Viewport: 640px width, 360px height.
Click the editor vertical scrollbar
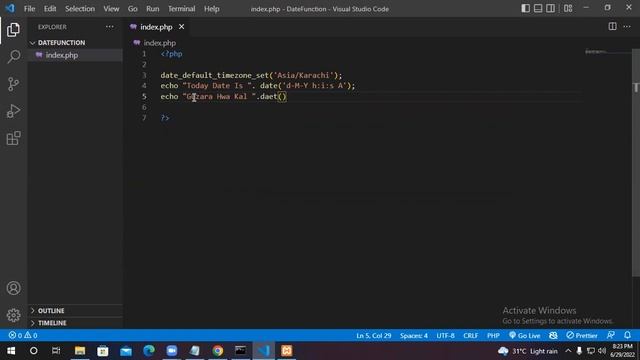[x=636, y=163]
